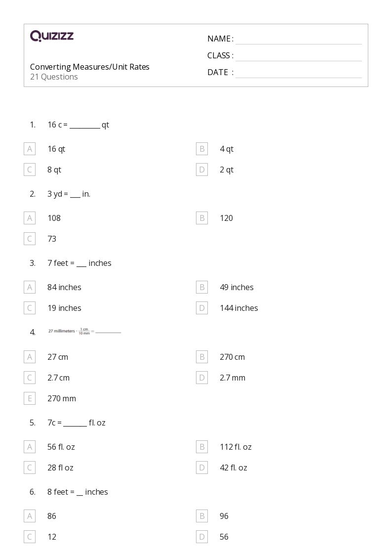
Task: Check box A for 16 qt
Action: [x=30, y=149]
